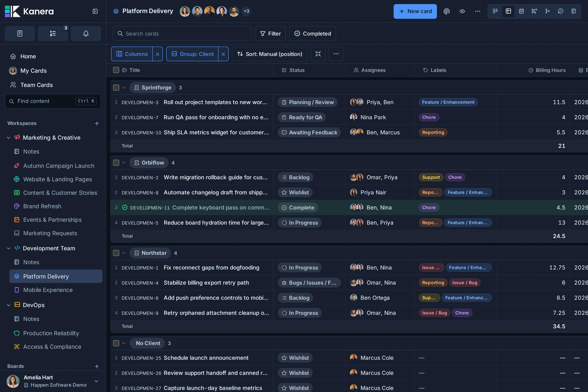Open the timeline view icon
588x392 pixels.
(534, 11)
